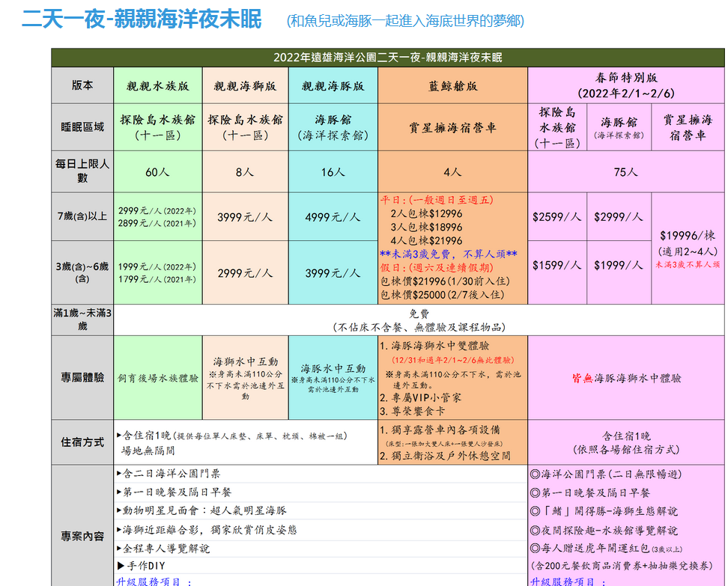Click the page title 二天一夜-親親海洋夜未眠

pos(142,19)
